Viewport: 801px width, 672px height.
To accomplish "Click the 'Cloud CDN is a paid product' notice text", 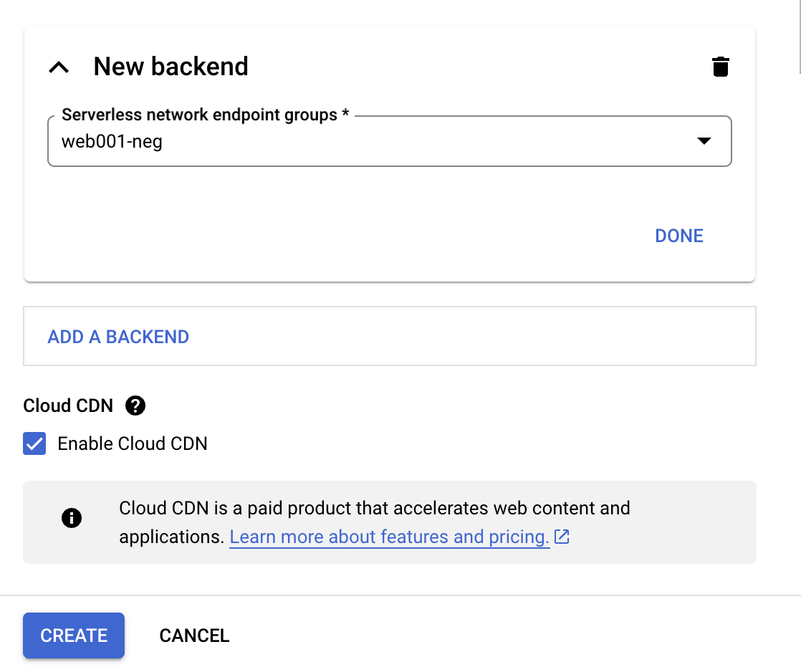I will coord(374,509).
